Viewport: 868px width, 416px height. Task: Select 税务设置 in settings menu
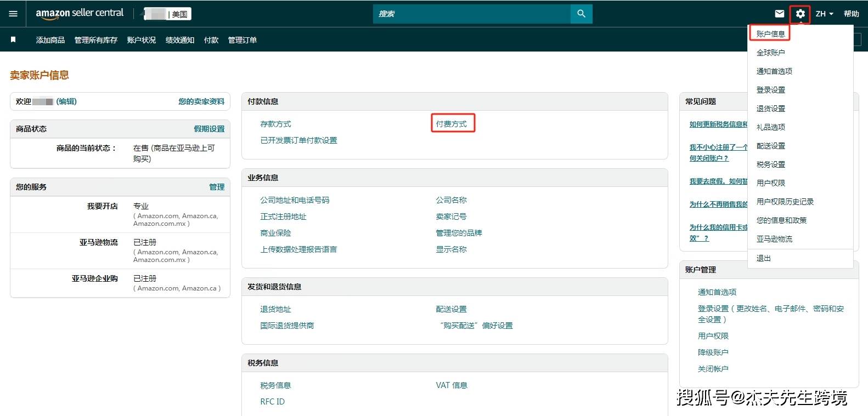[770, 164]
